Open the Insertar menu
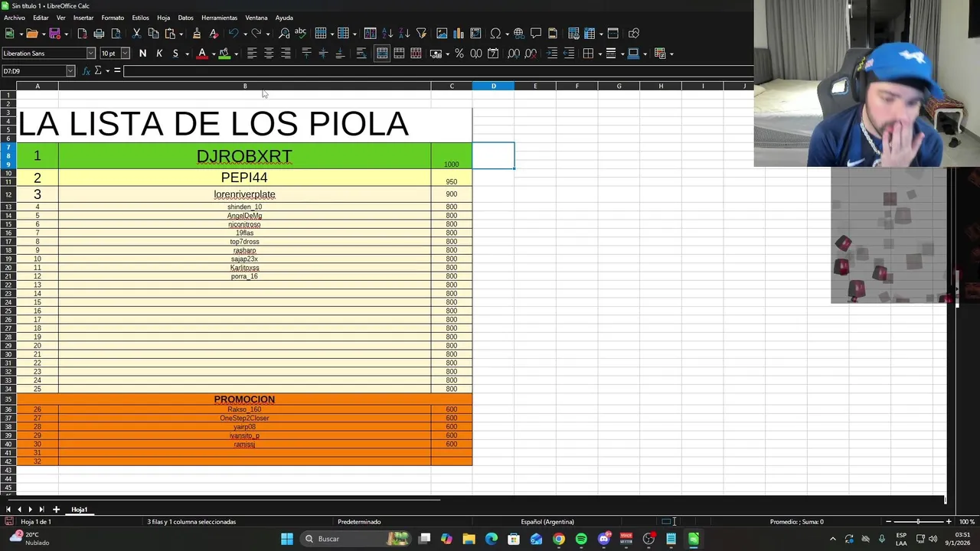The height and width of the screenshot is (551, 980). coord(83,18)
